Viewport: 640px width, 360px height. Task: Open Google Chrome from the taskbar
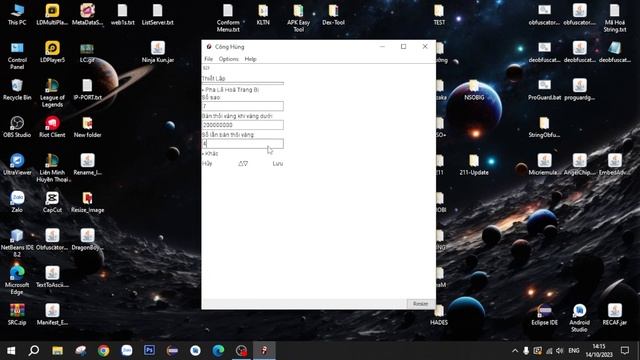104,351
